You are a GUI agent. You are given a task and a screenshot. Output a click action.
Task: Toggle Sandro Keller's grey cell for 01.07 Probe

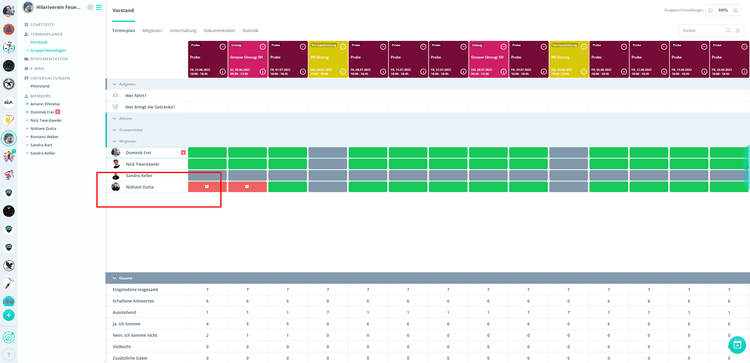pos(288,176)
